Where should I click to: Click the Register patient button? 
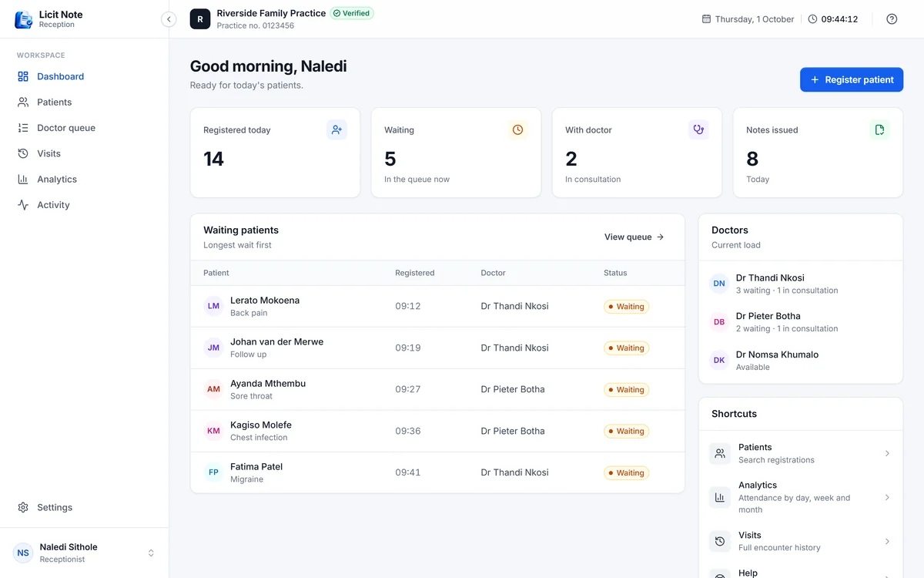(x=852, y=79)
